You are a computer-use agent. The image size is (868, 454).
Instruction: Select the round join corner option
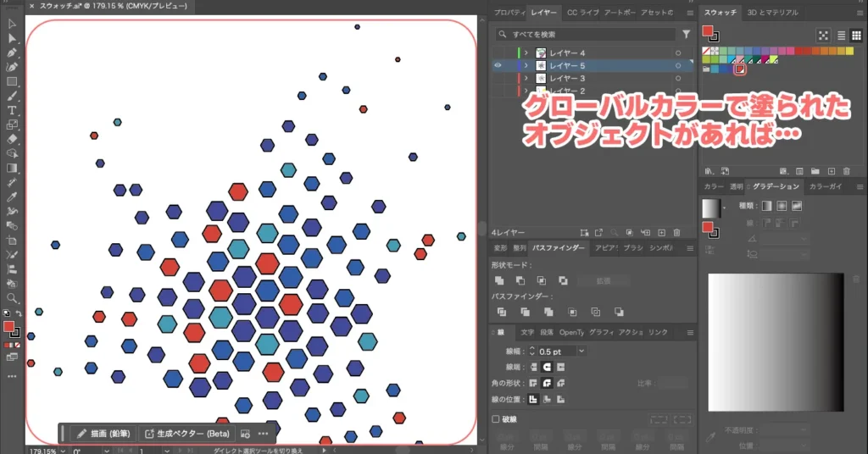[x=547, y=383]
